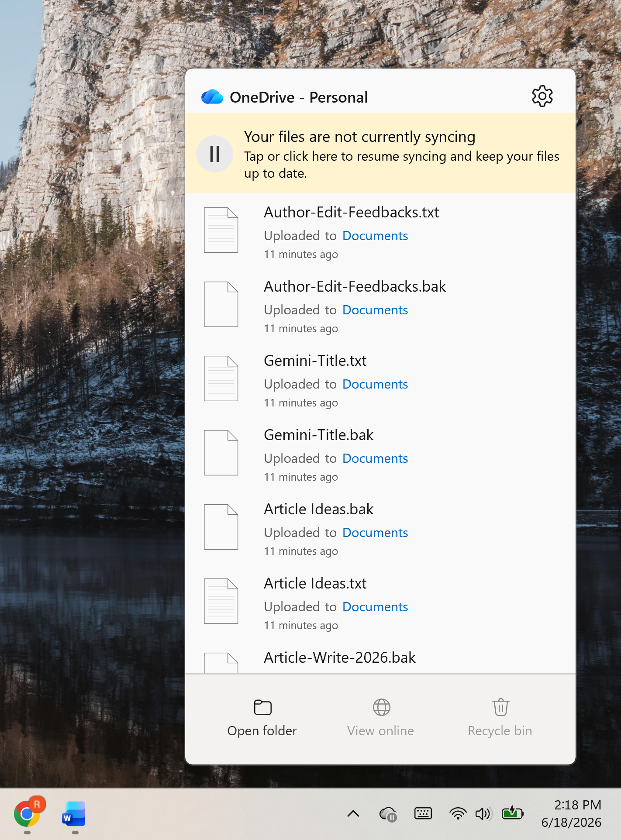621x840 pixels.
Task: Click the Gemini-Title.bak file icon
Action: (221, 453)
